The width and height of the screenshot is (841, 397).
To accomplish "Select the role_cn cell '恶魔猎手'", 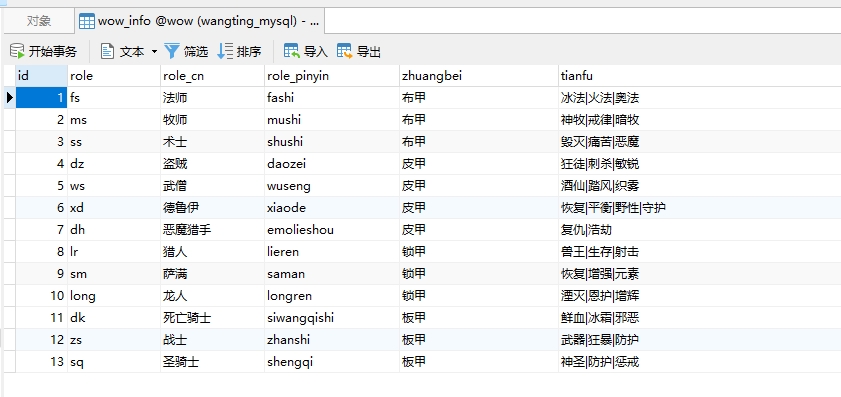I will coord(212,230).
